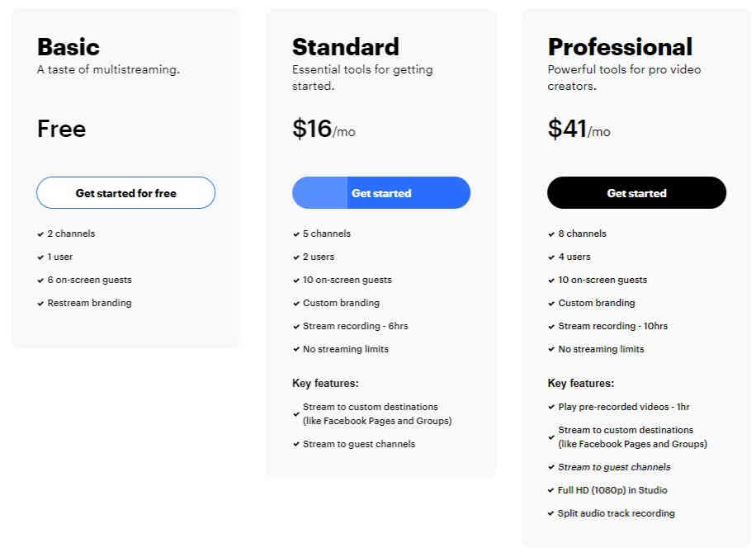This screenshot has height=557, width=756.
Task: Click the Key features heading in Professional plan
Action: pyautogui.click(x=581, y=384)
